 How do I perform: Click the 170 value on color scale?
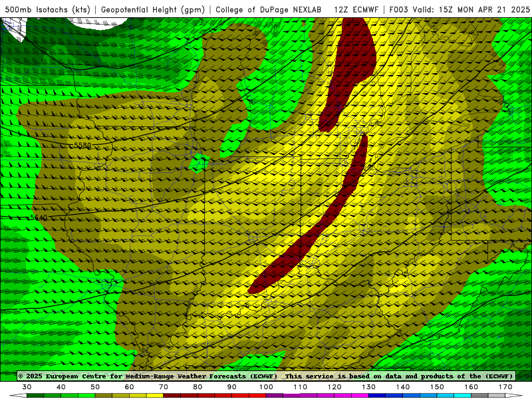(x=505, y=387)
